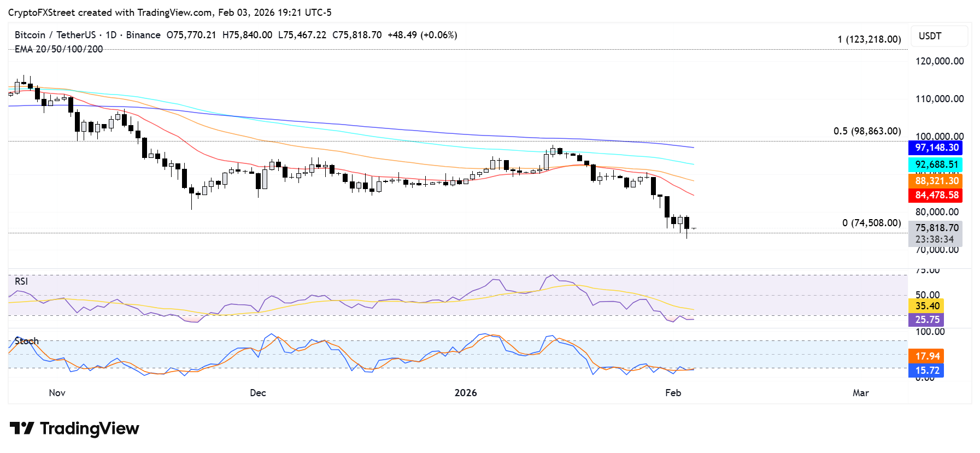This screenshot has height=453, width=980.
Task: Click the red 84,478.58 EMA price tag
Action: pos(936,195)
